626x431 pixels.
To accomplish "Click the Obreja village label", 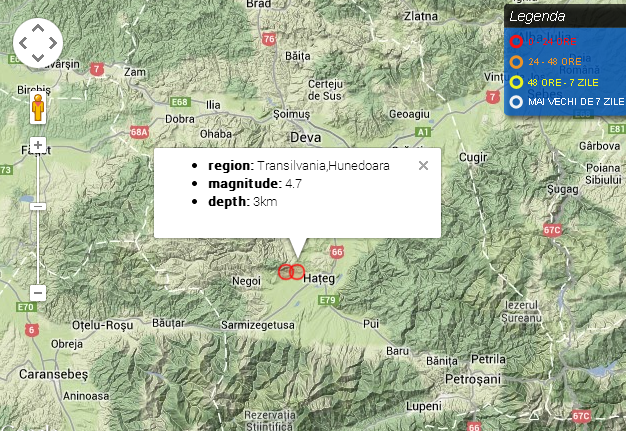I will (67, 344).
